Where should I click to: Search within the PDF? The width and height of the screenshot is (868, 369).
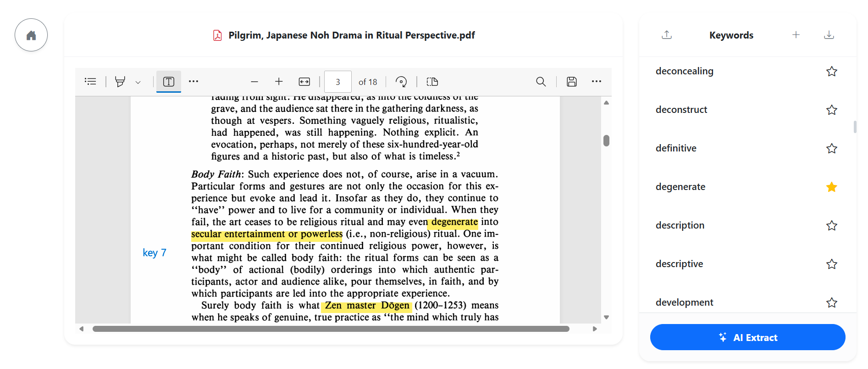coord(541,82)
